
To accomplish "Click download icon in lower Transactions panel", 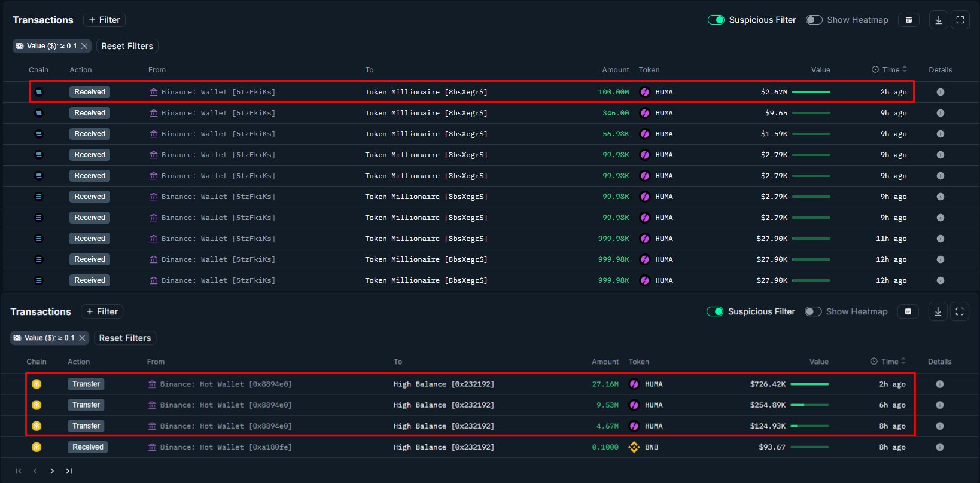I will 938,311.
